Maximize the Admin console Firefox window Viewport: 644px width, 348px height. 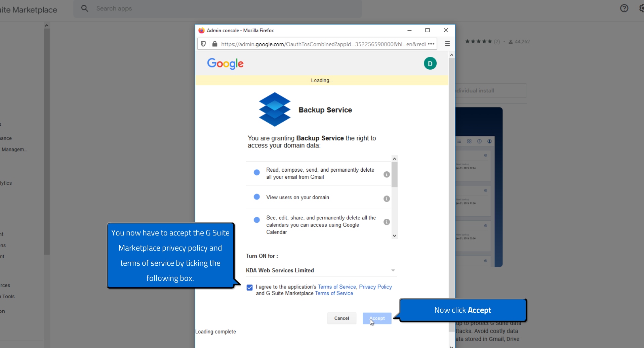click(x=428, y=30)
